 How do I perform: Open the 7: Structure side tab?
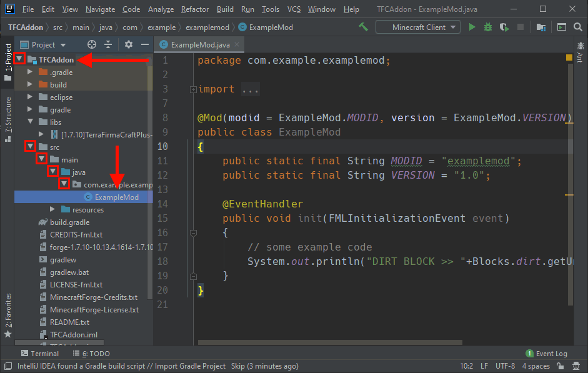click(x=8, y=119)
